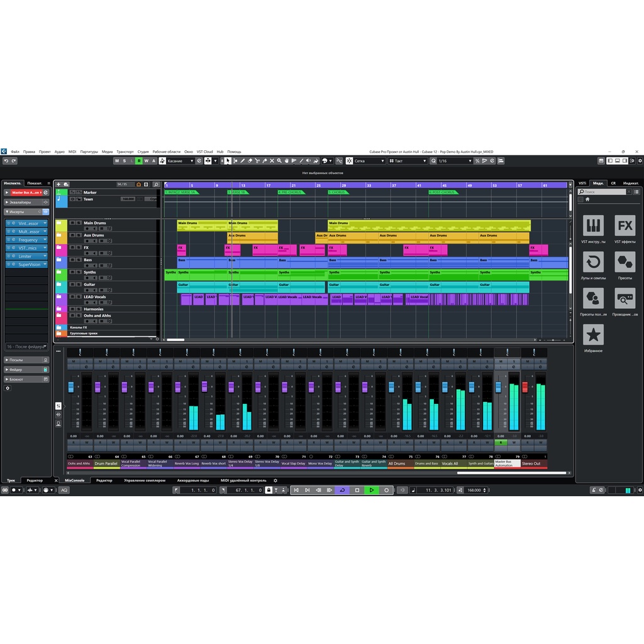
Task: Click the Stop transport button
Action: (x=357, y=490)
